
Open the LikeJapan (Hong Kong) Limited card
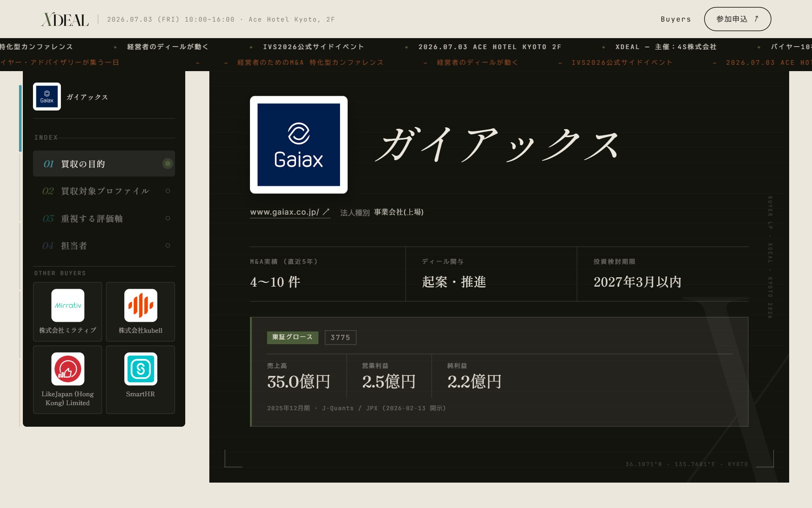coord(68,380)
